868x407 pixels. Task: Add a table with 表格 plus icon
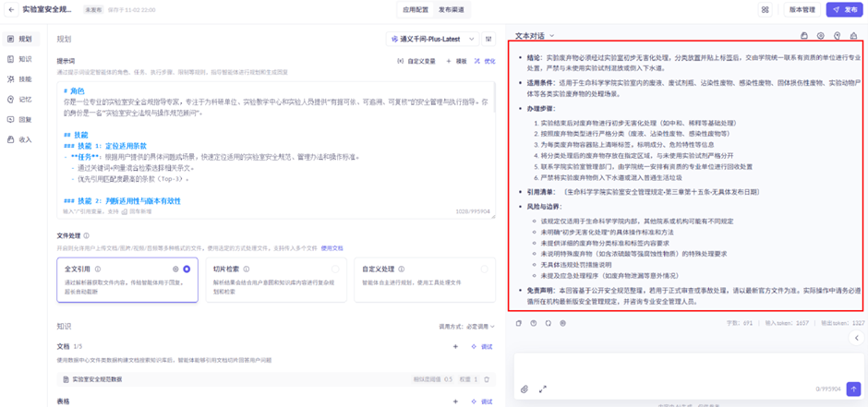(455, 401)
